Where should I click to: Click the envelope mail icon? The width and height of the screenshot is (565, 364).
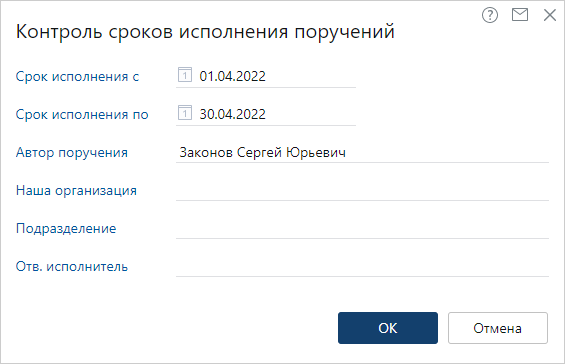[520, 15]
